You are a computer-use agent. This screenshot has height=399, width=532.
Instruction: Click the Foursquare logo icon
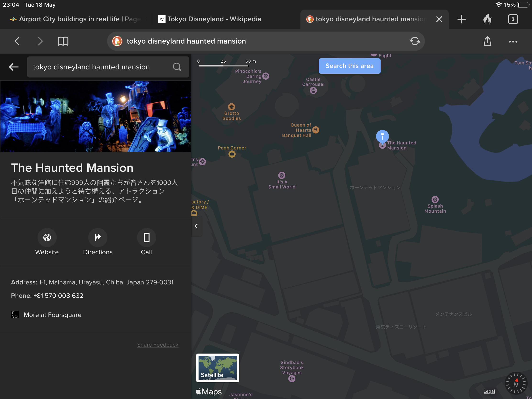pos(15,315)
